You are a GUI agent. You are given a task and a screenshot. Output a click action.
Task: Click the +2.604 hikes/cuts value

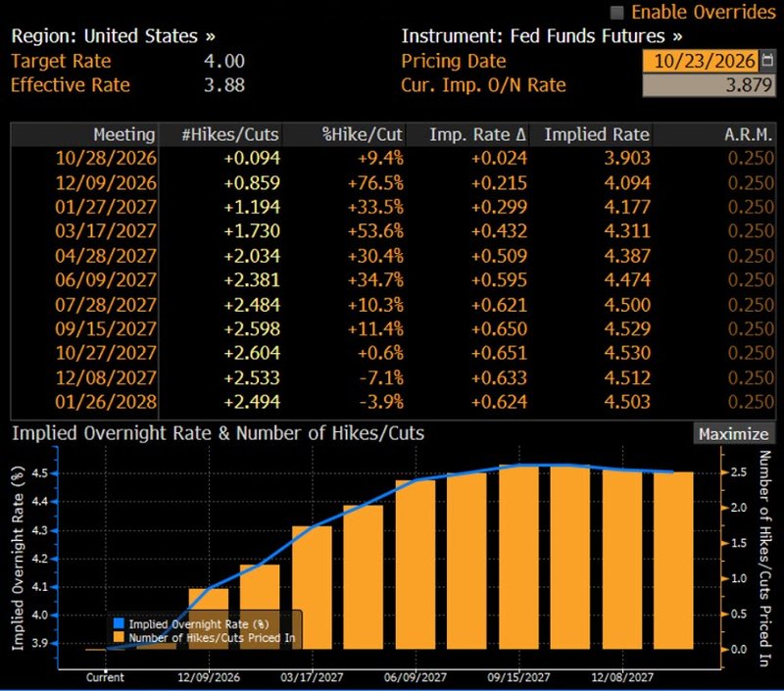point(252,353)
